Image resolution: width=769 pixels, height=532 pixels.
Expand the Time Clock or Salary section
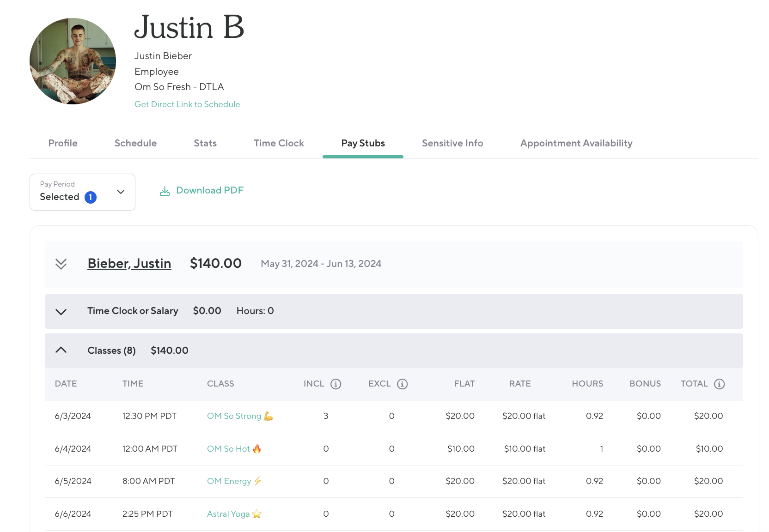[x=61, y=311]
